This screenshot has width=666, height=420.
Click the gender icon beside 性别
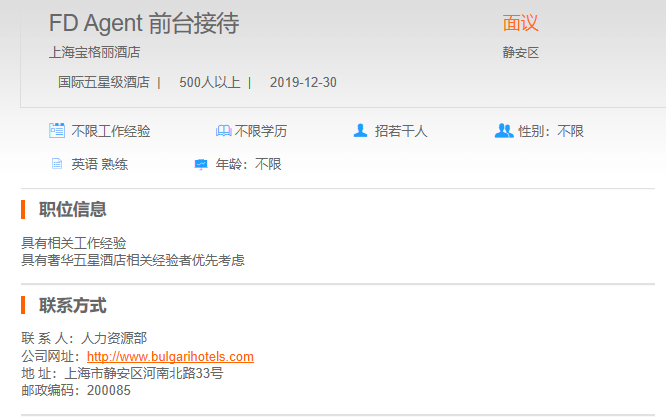point(503,131)
